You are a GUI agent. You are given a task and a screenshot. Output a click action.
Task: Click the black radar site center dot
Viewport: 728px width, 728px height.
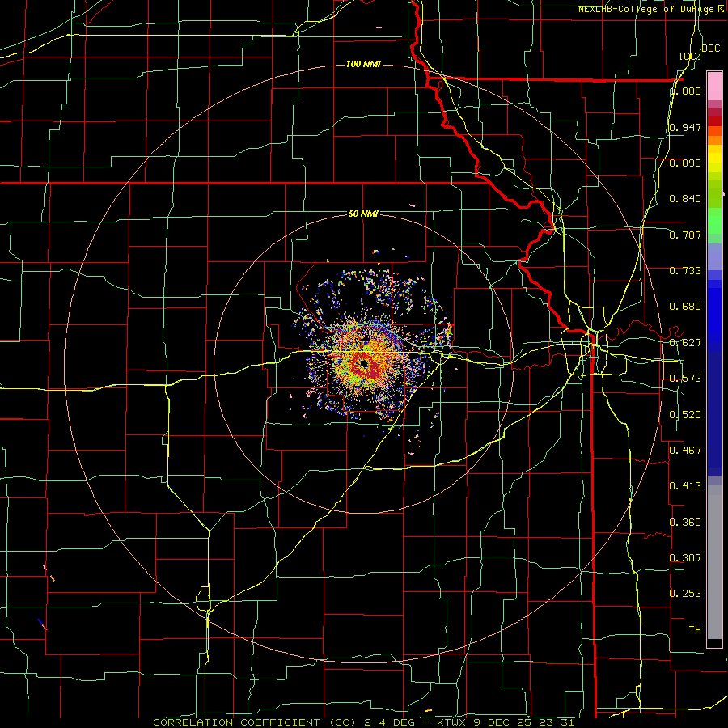(x=364, y=363)
